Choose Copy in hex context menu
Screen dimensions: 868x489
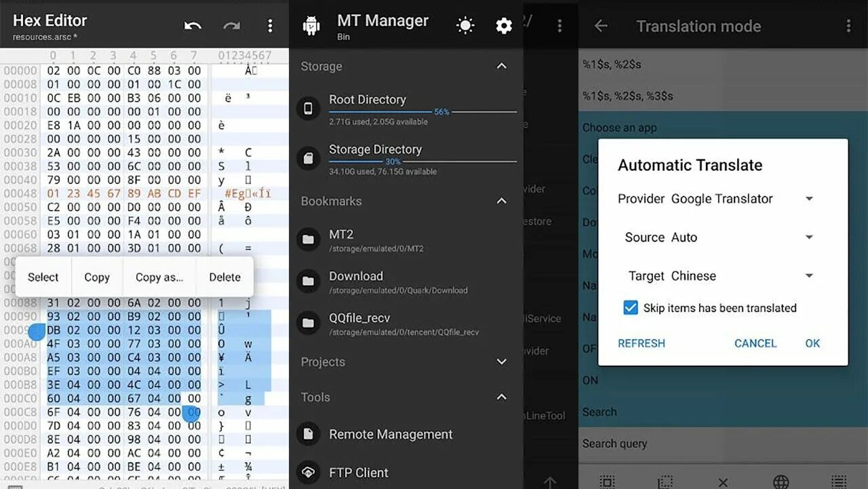pos(97,277)
